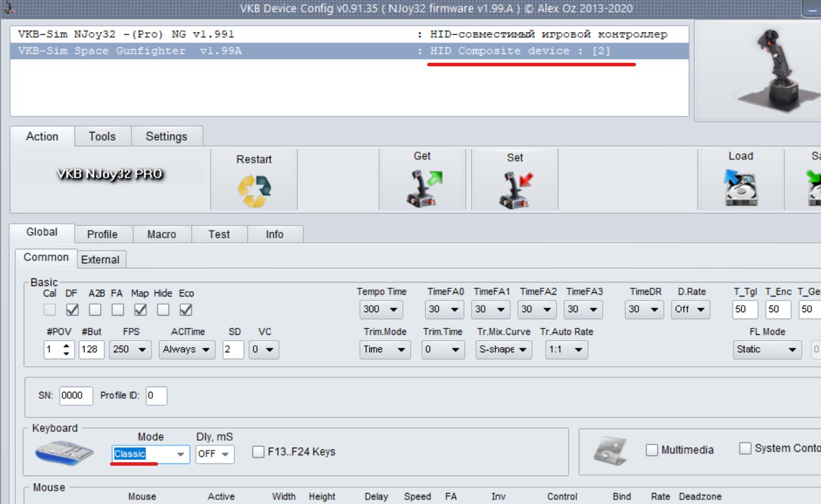This screenshot has height=504, width=821.
Task: Open the Trim.Mode dropdown
Action: 385,349
